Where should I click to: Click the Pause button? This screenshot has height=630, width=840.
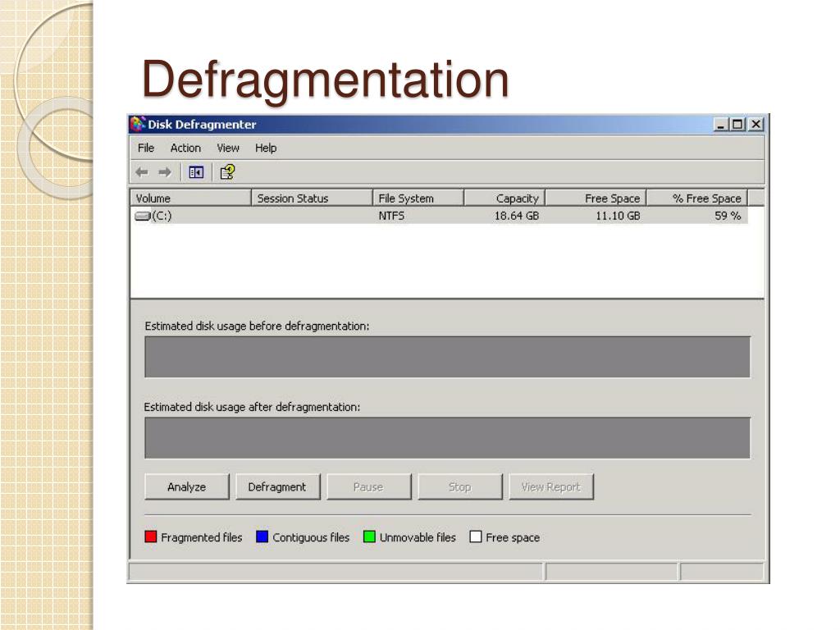coord(368,487)
